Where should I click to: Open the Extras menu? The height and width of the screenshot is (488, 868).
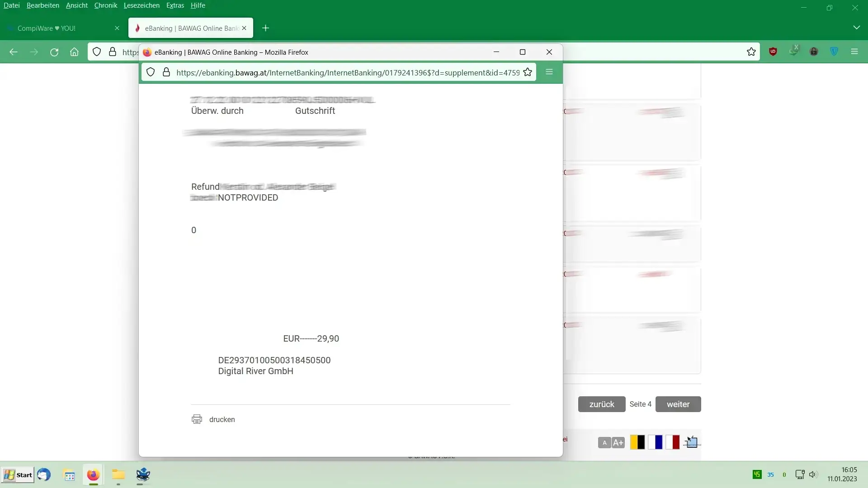point(175,5)
